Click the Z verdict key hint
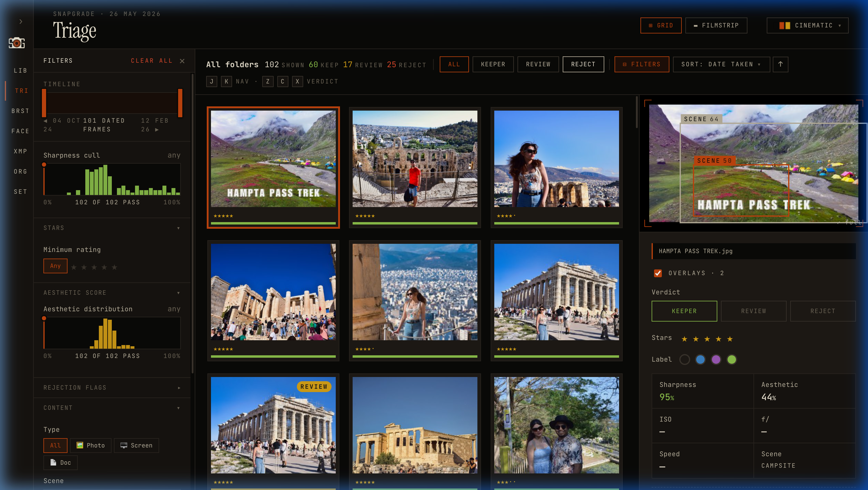The height and width of the screenshot is (490, 868). (x=268, y=82)
